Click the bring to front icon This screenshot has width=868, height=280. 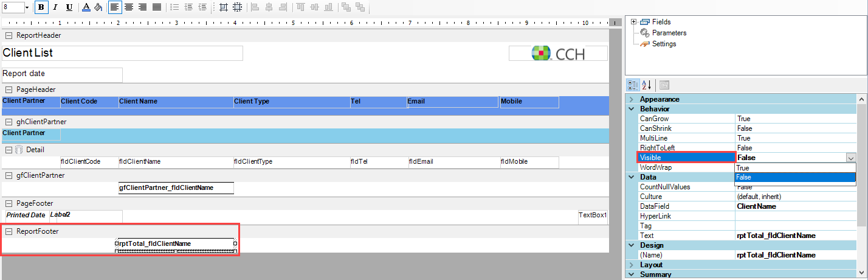point(346,7)
